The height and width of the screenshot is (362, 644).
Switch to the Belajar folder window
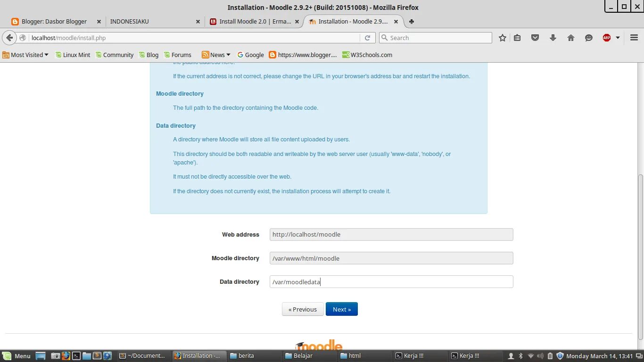(x=310, y=356)
